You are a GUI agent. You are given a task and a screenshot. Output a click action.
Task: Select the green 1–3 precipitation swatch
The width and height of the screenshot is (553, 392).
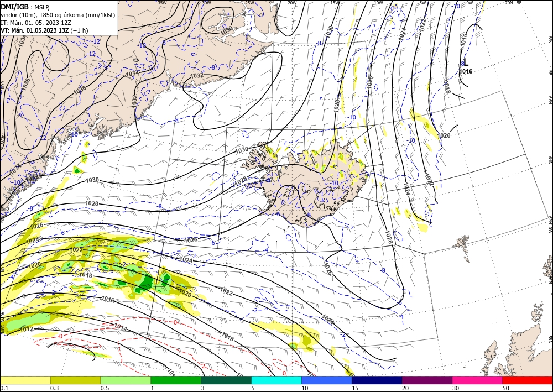click(176, 380)
